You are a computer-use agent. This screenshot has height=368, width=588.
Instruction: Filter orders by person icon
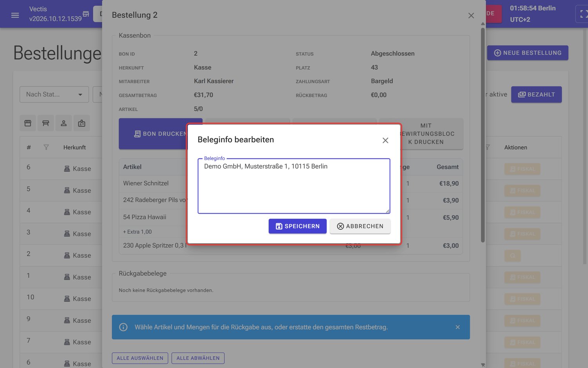click(x=64, y=123)
